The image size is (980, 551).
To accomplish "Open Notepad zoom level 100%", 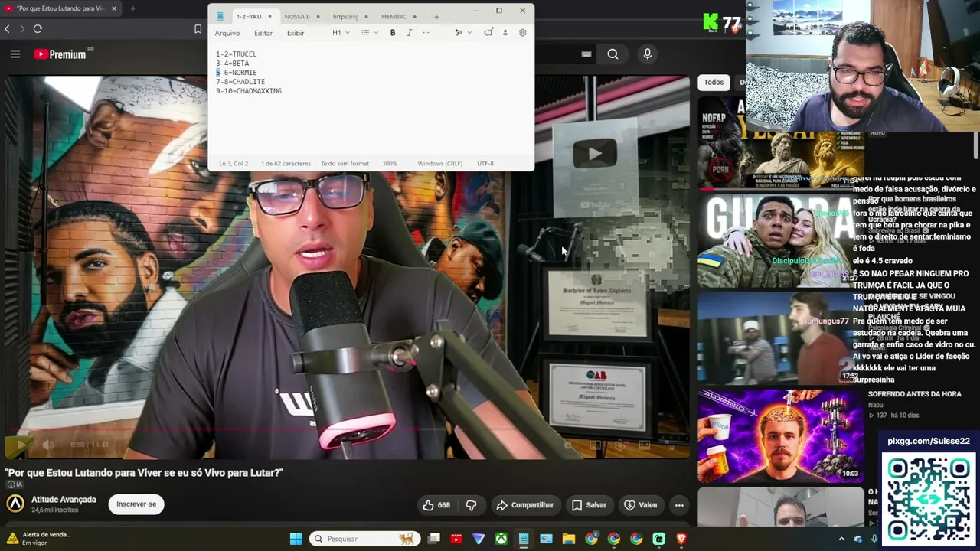I will [x=390, y=164].
